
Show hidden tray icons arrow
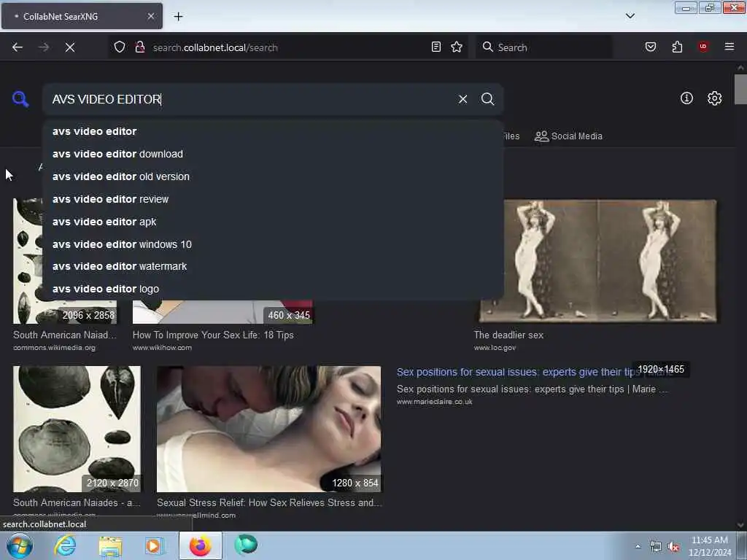coord(638,547)
